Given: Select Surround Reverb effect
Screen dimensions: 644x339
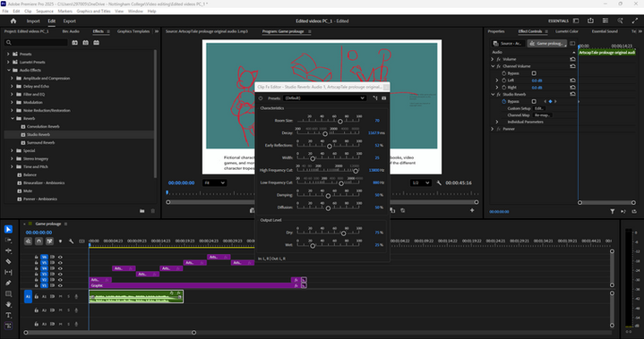Looking at the screenshot, I should [x=40, y=142].
